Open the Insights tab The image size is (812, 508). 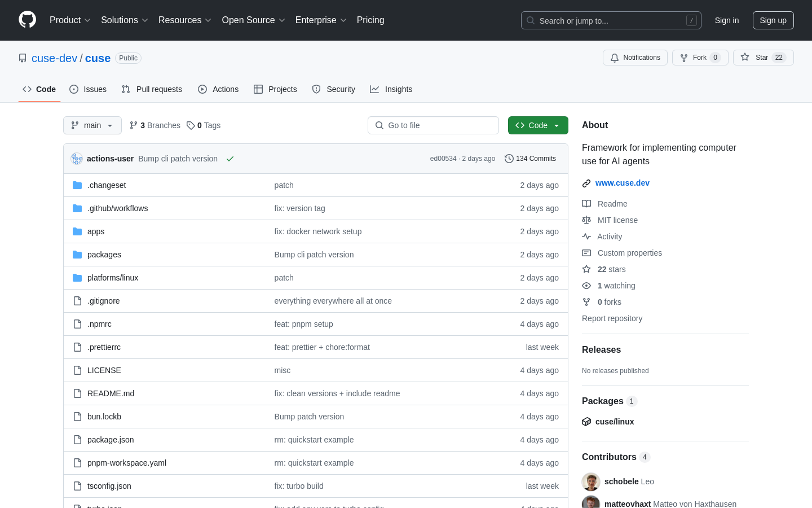coord(391,89)
